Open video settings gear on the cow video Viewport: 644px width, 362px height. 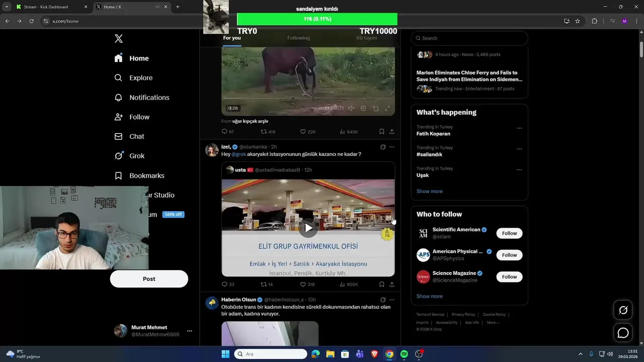363,108
